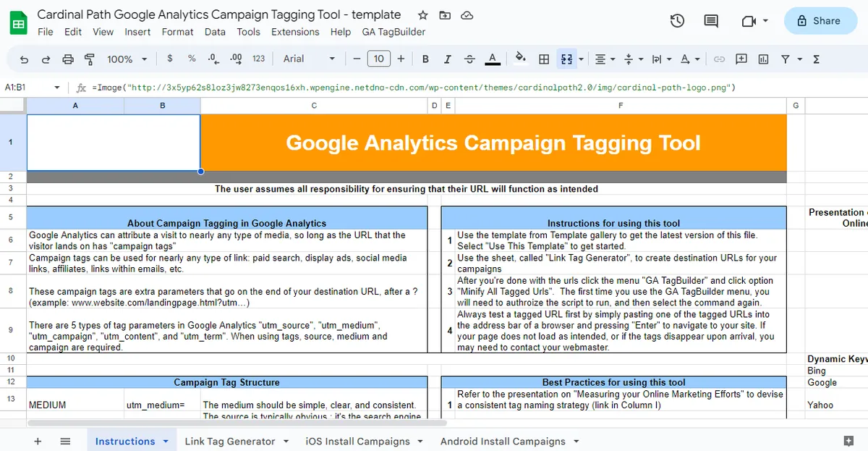This screenshot has height=451, width=868.
Task: Insert a chart
Action: (x=763, y=59)
